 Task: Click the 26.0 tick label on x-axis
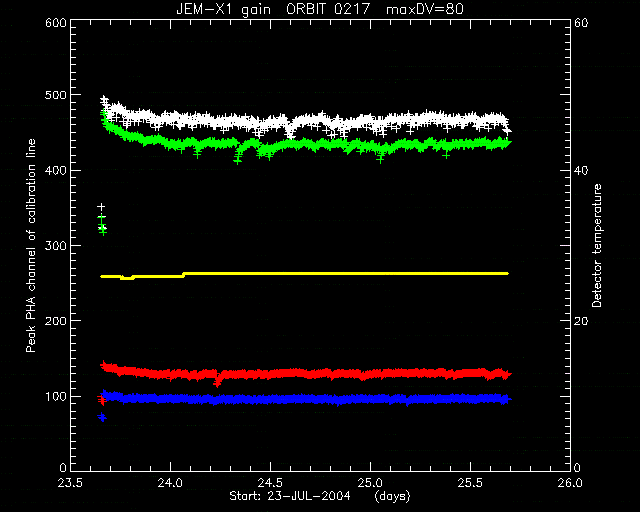570,483
